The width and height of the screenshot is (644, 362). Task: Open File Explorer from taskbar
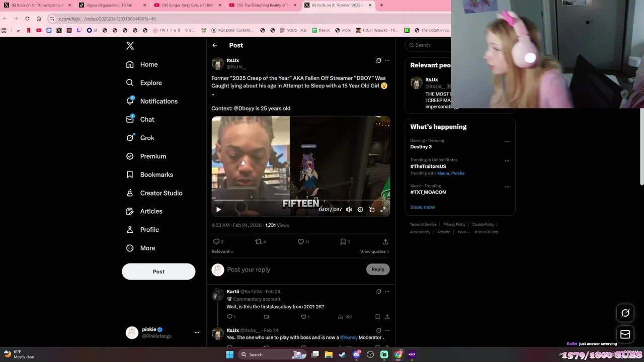click(x=329, y=354)
